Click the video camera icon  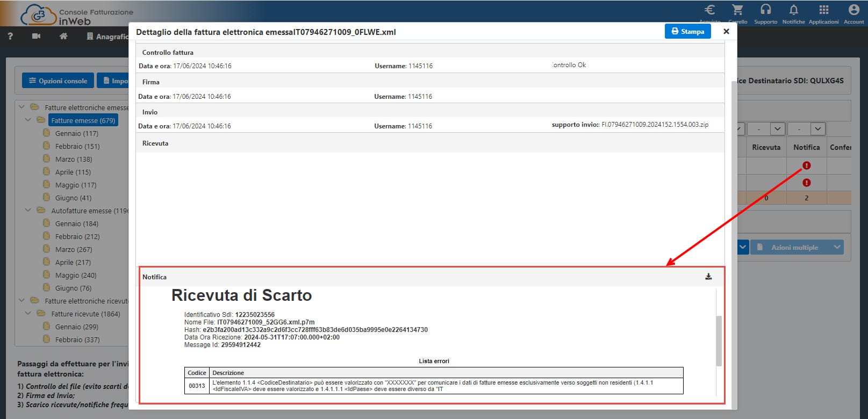[x=36, y=36]
